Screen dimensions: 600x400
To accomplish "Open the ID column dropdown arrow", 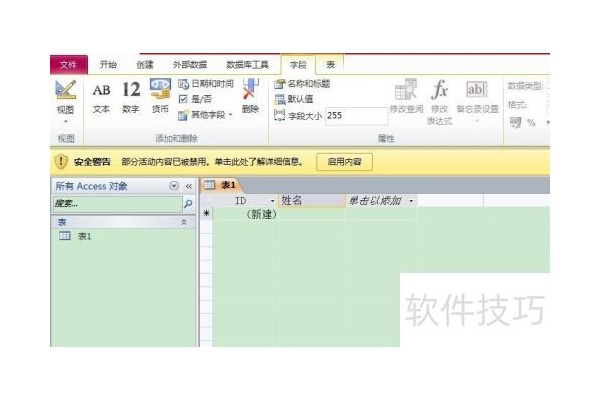I will (x=272, y=201).
